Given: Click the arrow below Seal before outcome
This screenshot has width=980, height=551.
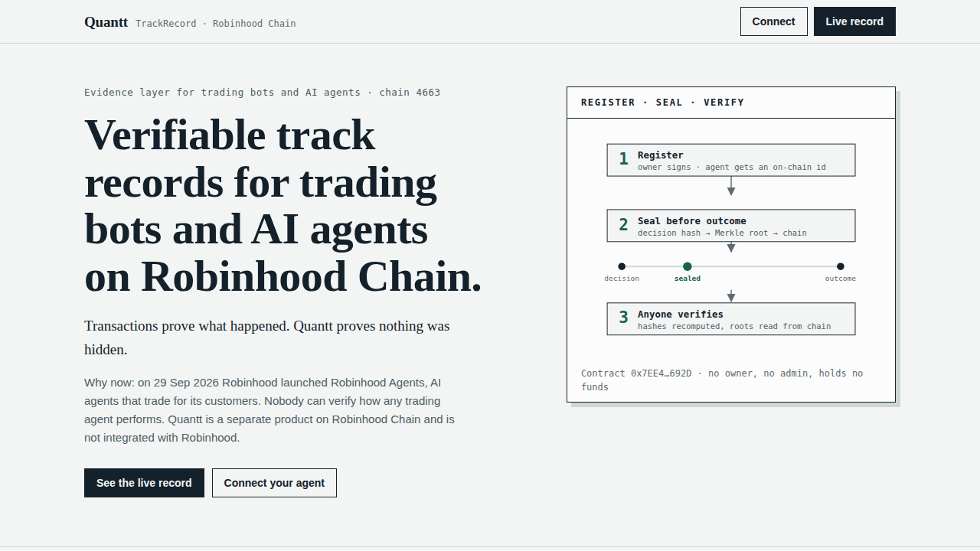Looking at the screenshot, I should 731,247.
